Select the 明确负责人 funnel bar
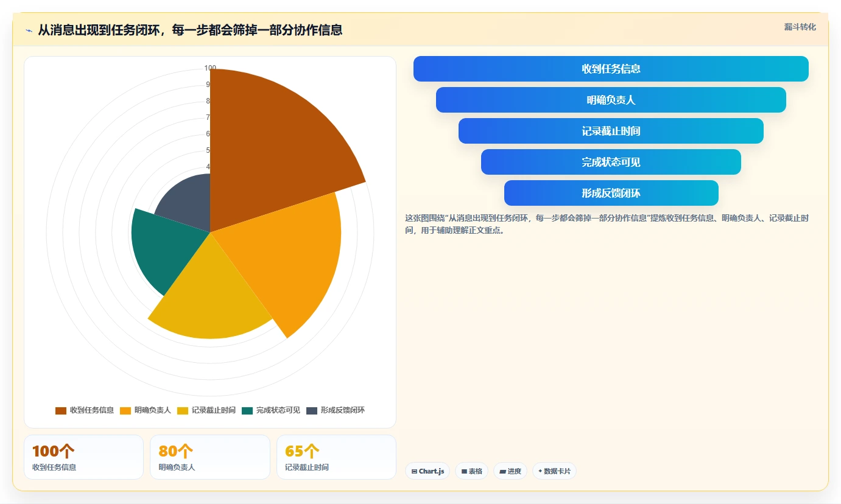This screenshot has height=504, width=841. [611, 100]
